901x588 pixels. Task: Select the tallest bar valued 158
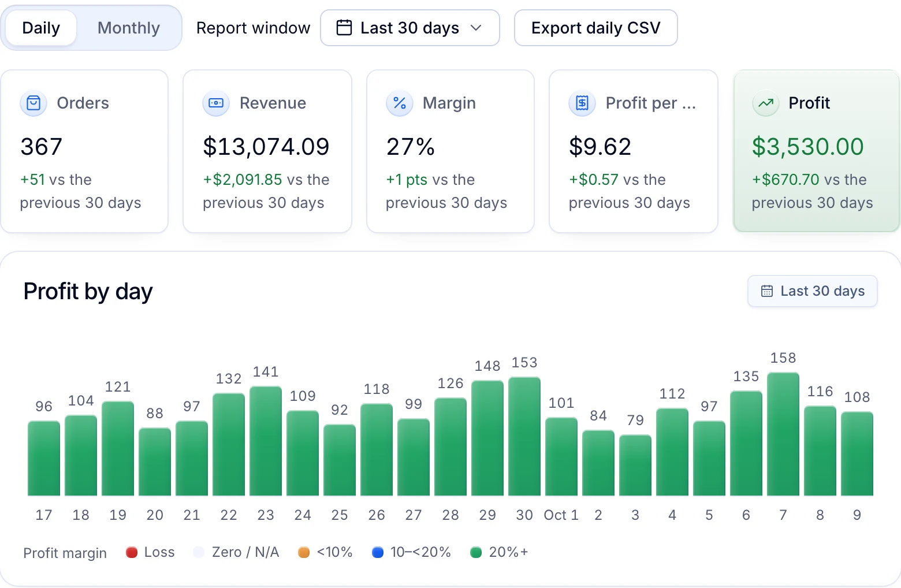coord(783,434)
